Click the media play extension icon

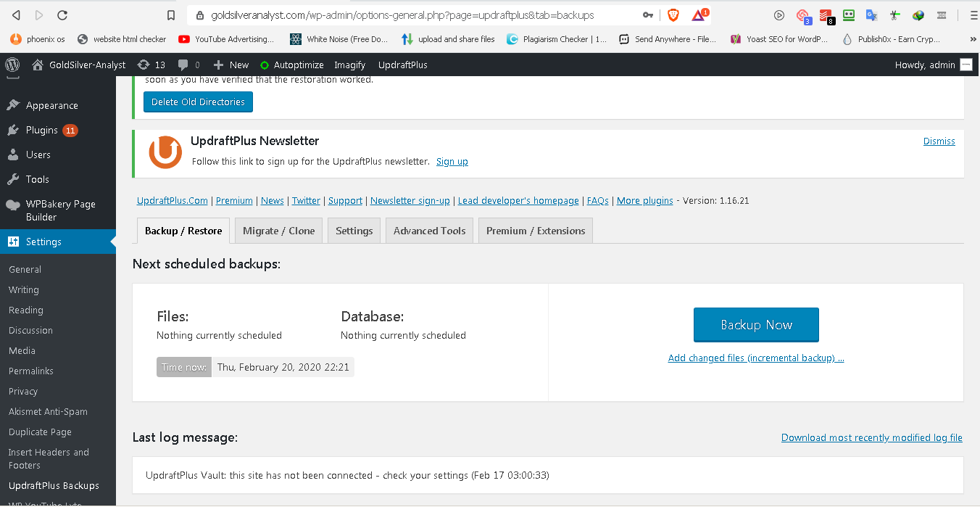(779, 15)
